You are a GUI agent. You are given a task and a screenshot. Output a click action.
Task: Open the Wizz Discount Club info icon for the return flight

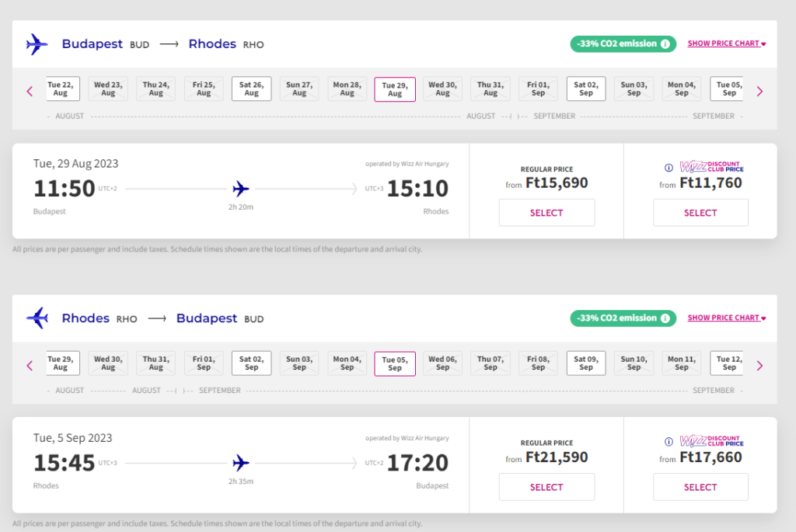tap(669, 442)
